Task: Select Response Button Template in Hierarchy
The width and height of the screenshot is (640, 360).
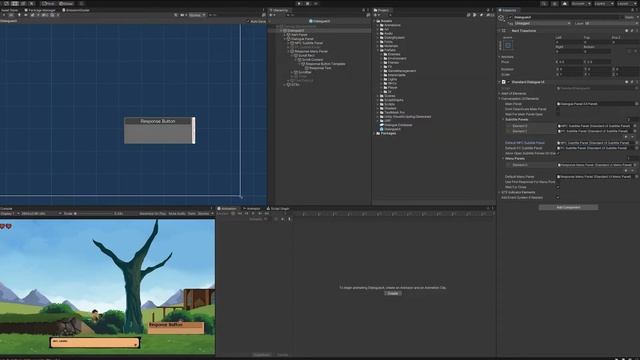Action: [325, 64]
